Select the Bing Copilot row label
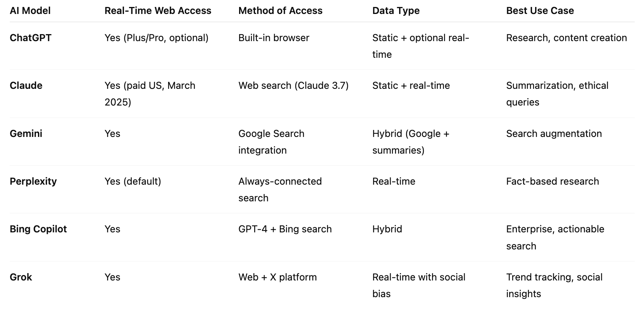 pos(38,229)
